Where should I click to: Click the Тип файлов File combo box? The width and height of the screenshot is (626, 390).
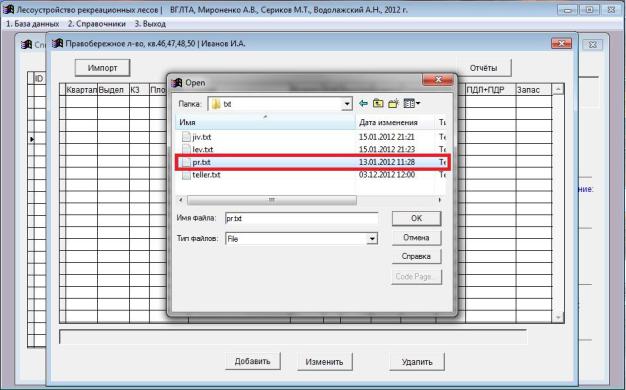301,239
